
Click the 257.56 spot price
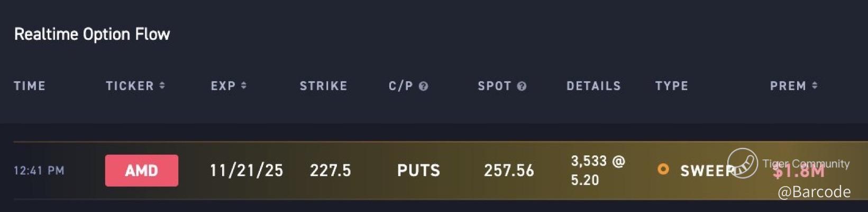click(509, 171)
